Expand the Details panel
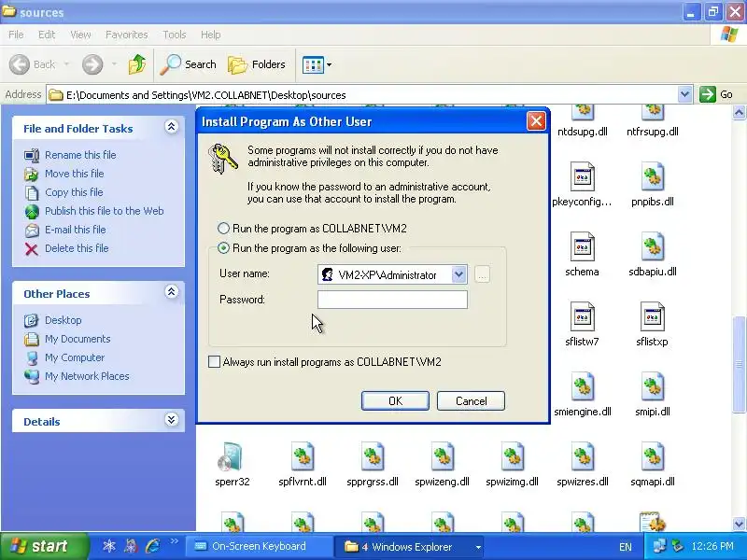 pyautogui.click(x=171, y=419)
